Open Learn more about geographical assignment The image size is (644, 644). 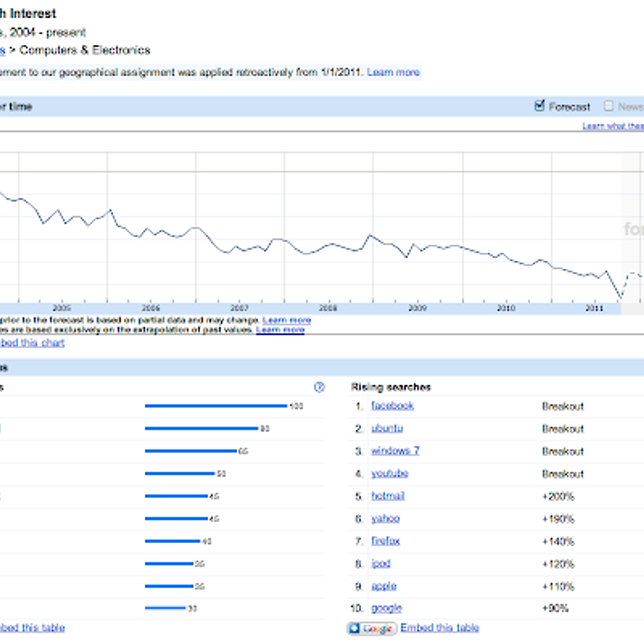pyautogui.click(x=393, y=72)
